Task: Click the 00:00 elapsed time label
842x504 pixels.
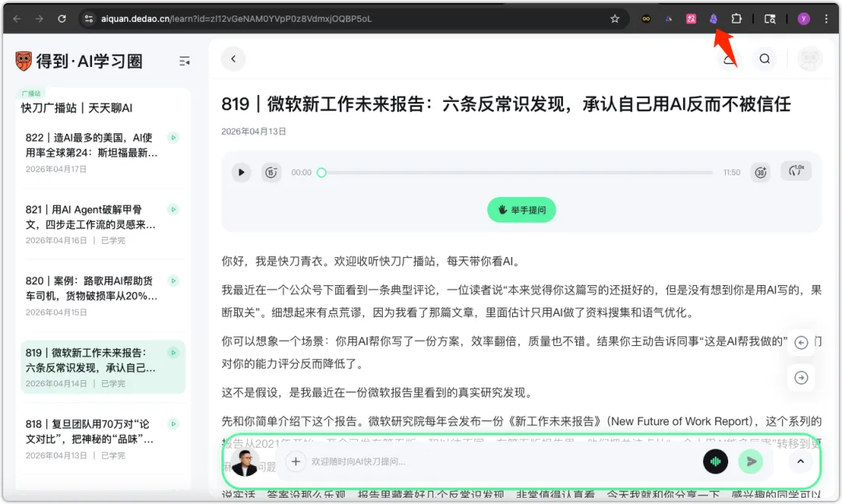Action: pos(301,172)
